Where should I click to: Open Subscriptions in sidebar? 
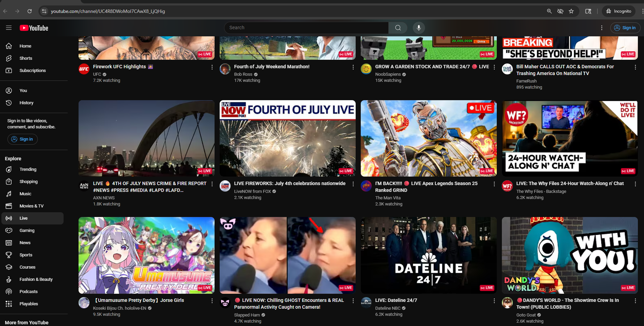pos(32,70)
